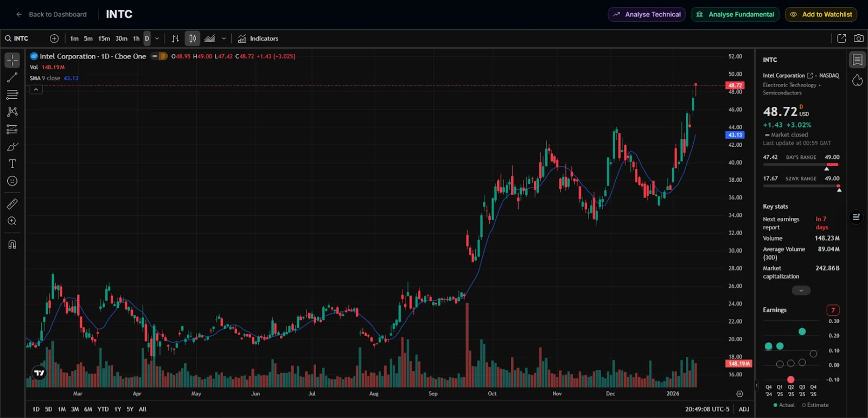Open the chart style dropdown arrow
The height and width of the screenshot is (418, 868).
pos(224,38)
